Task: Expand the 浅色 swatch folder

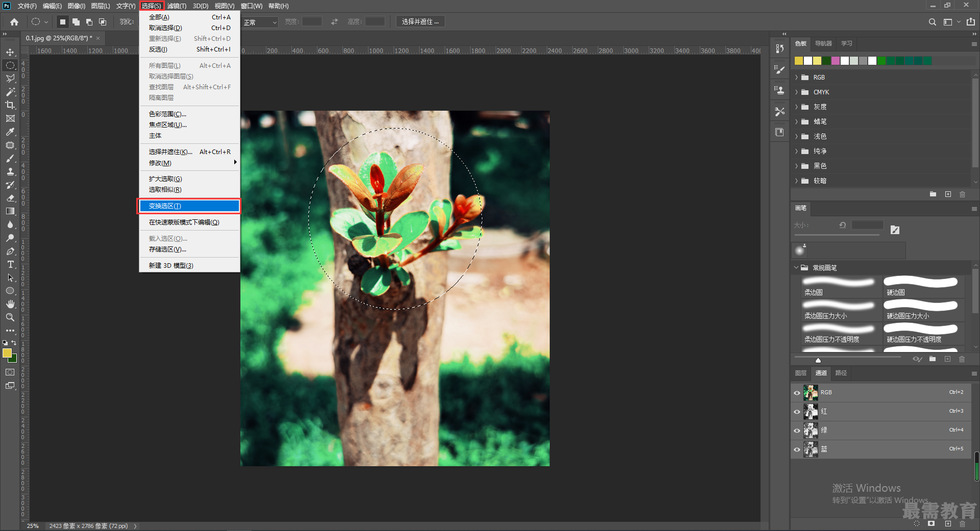Action: point(796,137)
